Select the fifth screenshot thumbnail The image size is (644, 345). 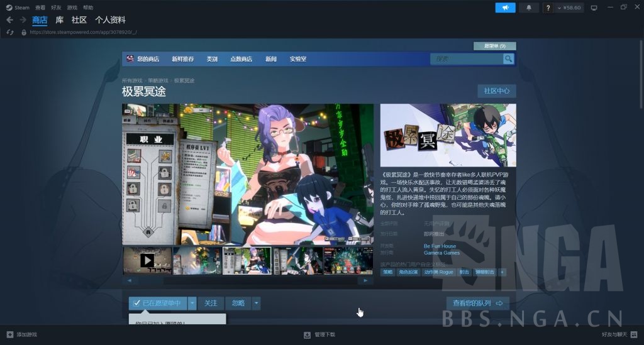(348, 261)
